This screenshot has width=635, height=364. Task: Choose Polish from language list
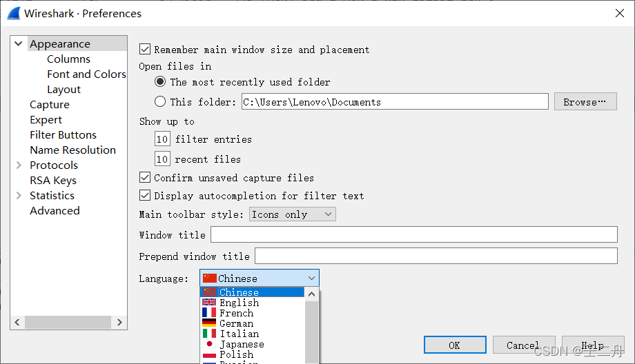253,354
